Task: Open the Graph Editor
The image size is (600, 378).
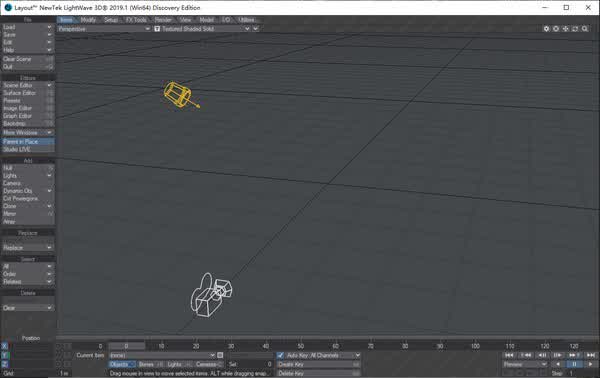Action: (28, 116)
